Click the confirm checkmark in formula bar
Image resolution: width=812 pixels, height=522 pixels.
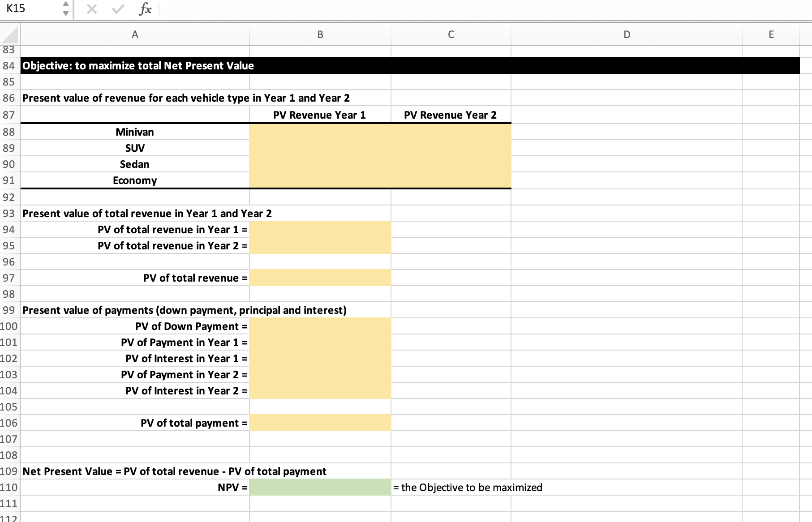point(118,9)
